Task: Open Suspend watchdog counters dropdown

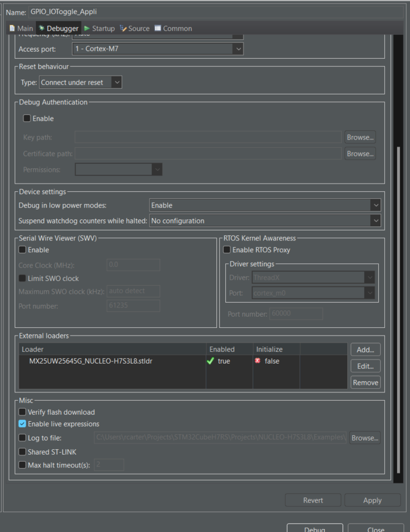Action: [265, 221]
